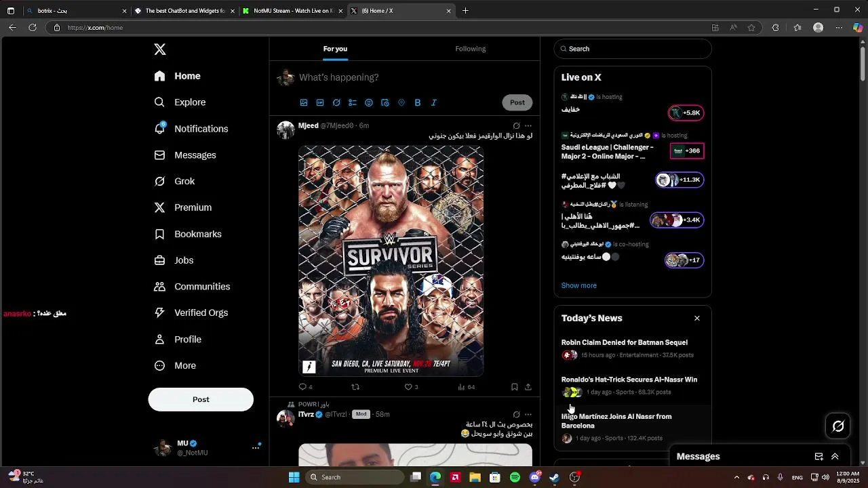The height and width of the screenshot is (488, 868).
Task: View analytics for Mjeed's post
Action: [x=466, y=387]
